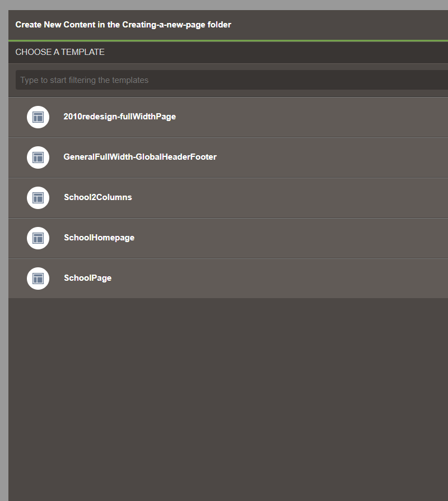Screen dimensions: 448x501
Task: Click the gray backdrop outside the dialog
Action: coord(4,252)
